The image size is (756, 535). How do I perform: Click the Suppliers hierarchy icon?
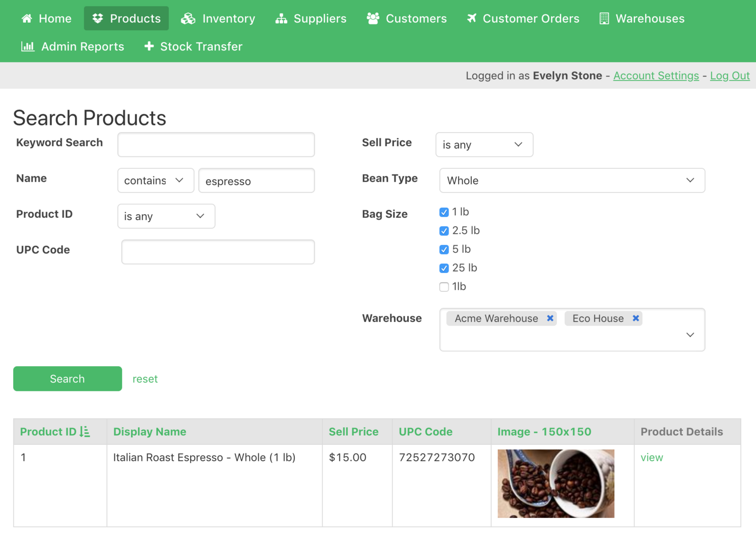(281, 19)
